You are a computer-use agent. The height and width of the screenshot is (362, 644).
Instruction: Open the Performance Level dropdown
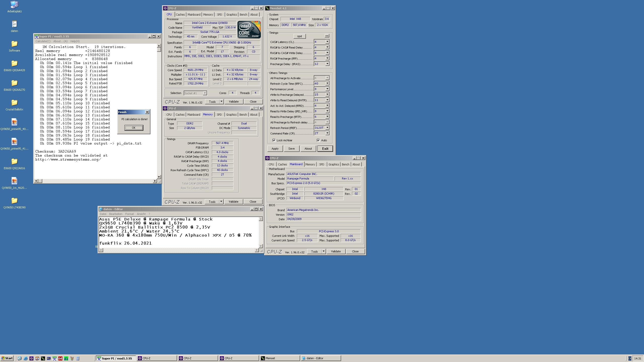(x=327, y=89)
